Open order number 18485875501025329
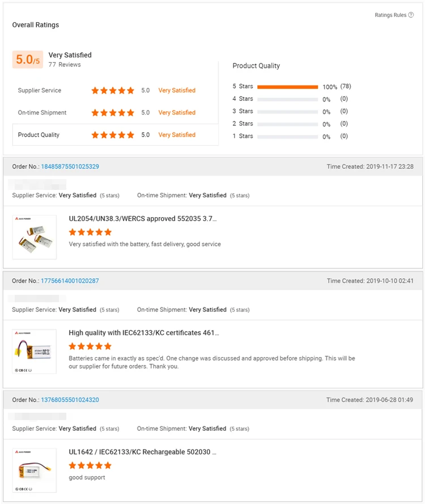The width and height of the screenshot is (425, 504). pyautogui.click(x=70, y=167)
